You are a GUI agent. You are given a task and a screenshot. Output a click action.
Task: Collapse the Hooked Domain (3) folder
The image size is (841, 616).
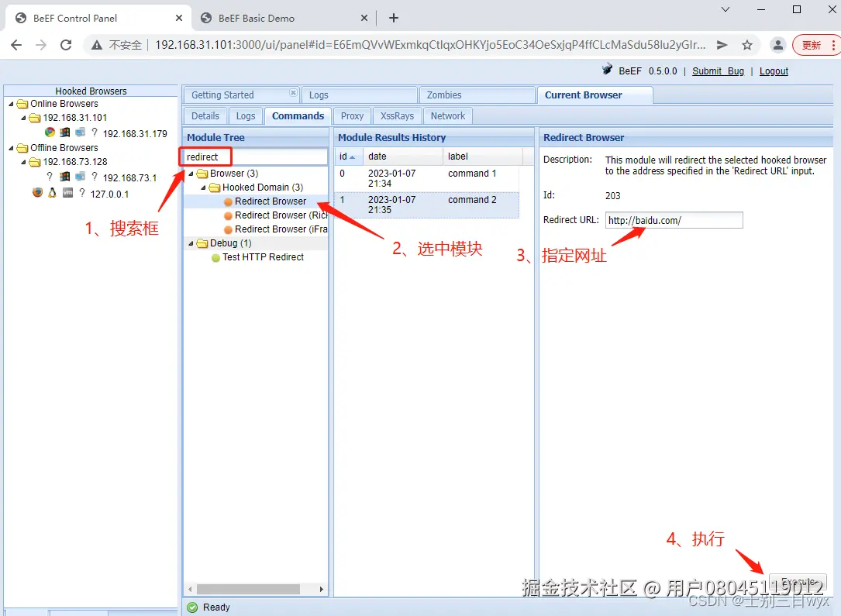click(203, 188)
